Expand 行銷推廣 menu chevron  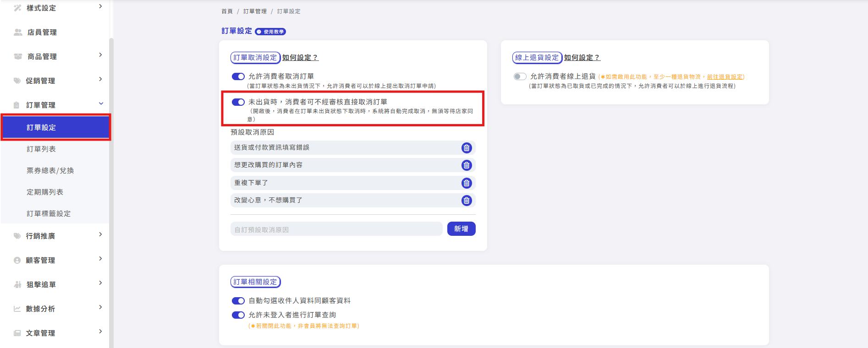(100, 234)
